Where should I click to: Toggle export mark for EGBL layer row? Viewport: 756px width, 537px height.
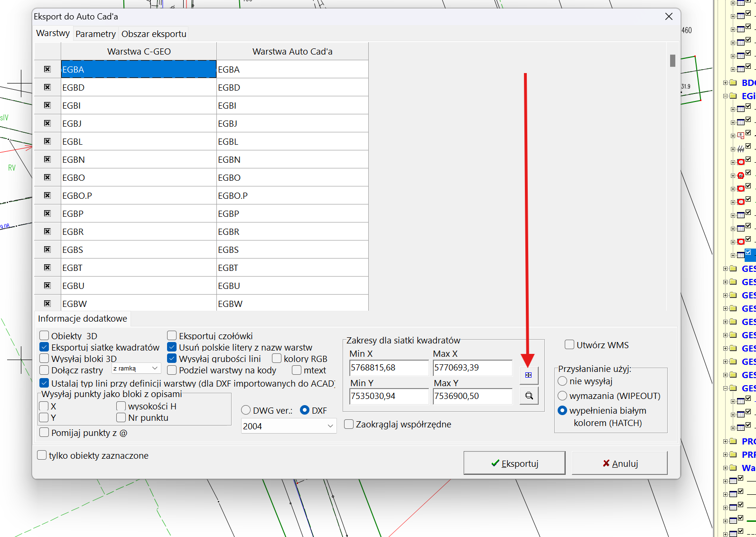(47, 141)
